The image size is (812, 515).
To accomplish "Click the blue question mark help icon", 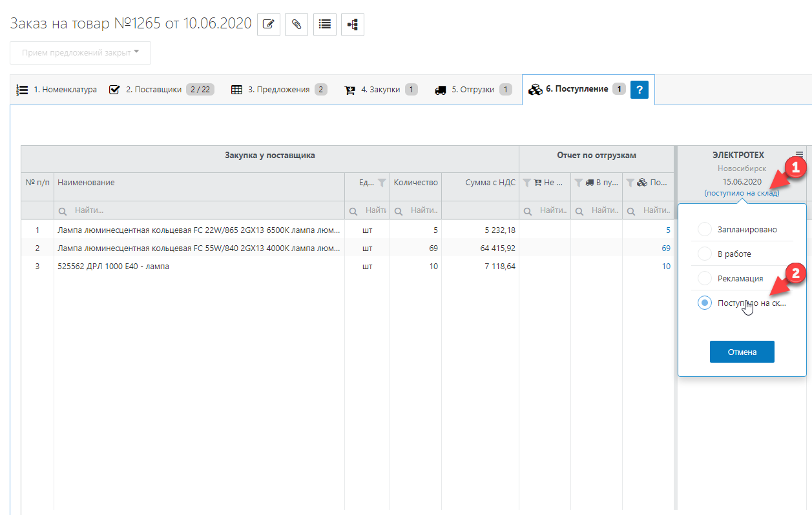I will [639, 89].
